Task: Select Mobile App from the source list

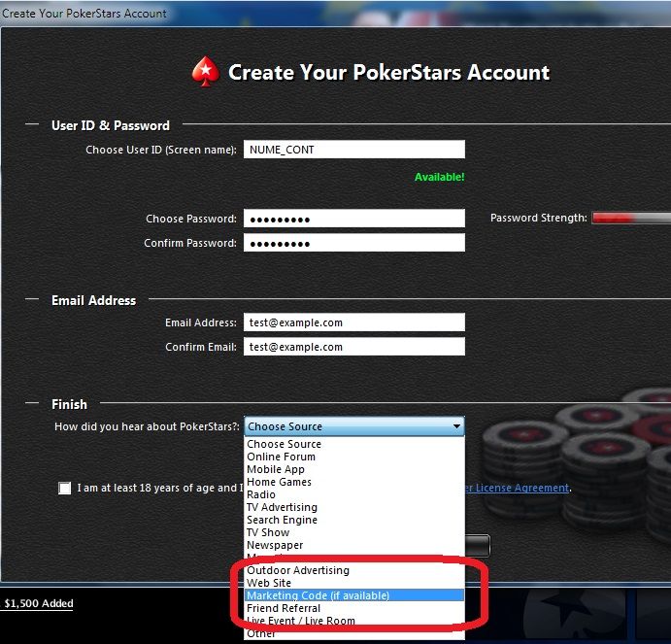Action: pos(354,469)
